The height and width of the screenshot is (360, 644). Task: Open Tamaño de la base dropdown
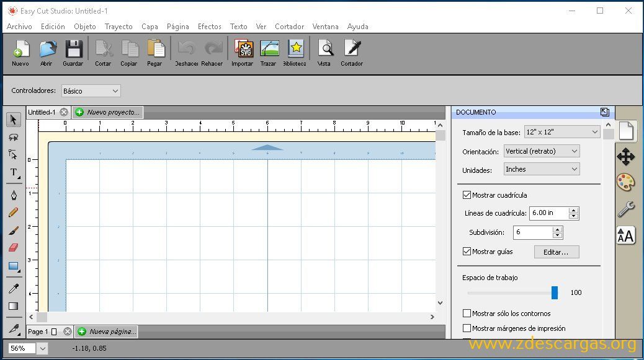pyautogui.click(x=562, y=132)
